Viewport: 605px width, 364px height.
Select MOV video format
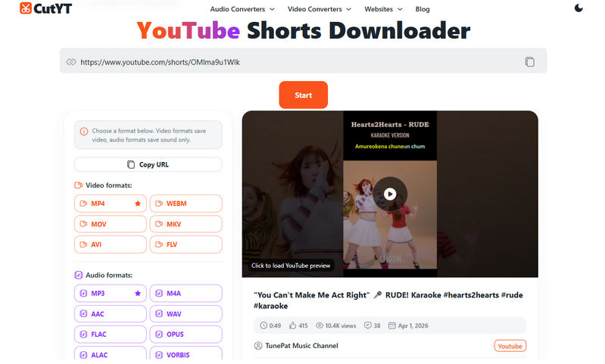111,224
